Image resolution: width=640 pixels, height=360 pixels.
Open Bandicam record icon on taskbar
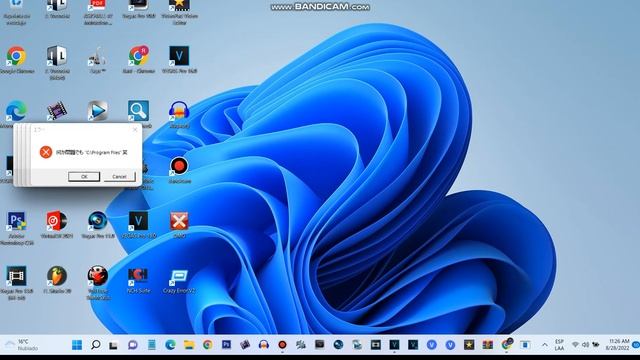click(282, 345)
